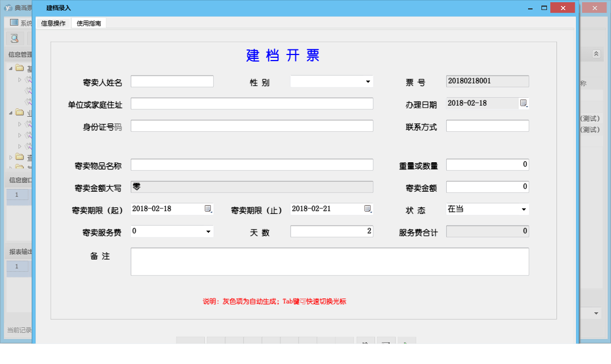This screenshot has height=364, width=611.
Task: Open the date picker for 寄卖期限（起）
Action: coord(209,208)
